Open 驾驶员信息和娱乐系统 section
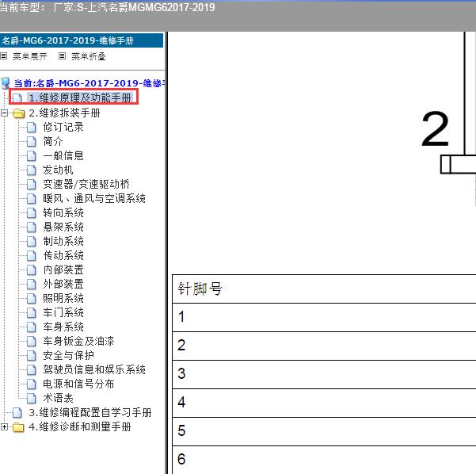 [94, 370]
